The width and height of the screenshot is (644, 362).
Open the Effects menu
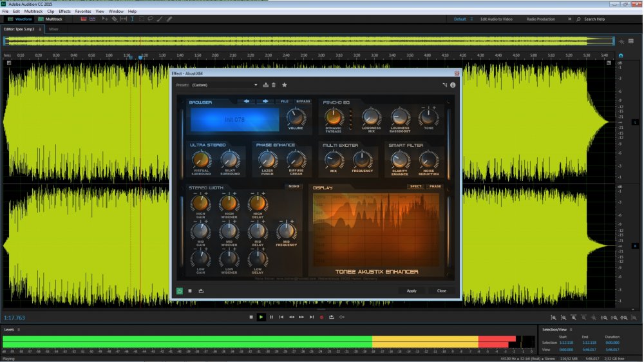(64, 11)
